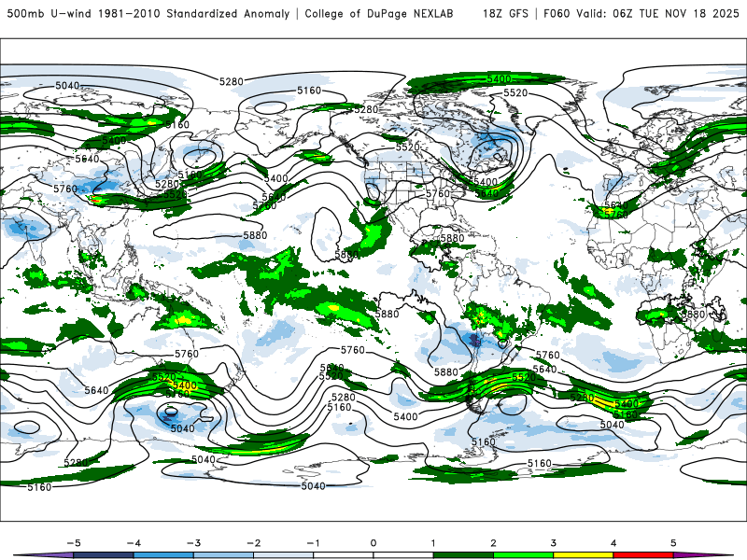Click the colorbar label '-1'
This screenshot has height=560, width=747.
coord(313,543)
